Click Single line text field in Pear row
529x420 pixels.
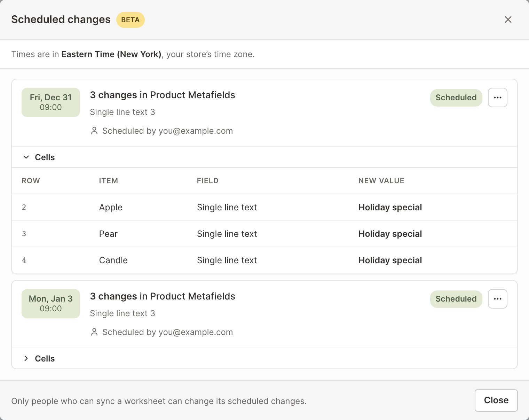pos(227,234)
